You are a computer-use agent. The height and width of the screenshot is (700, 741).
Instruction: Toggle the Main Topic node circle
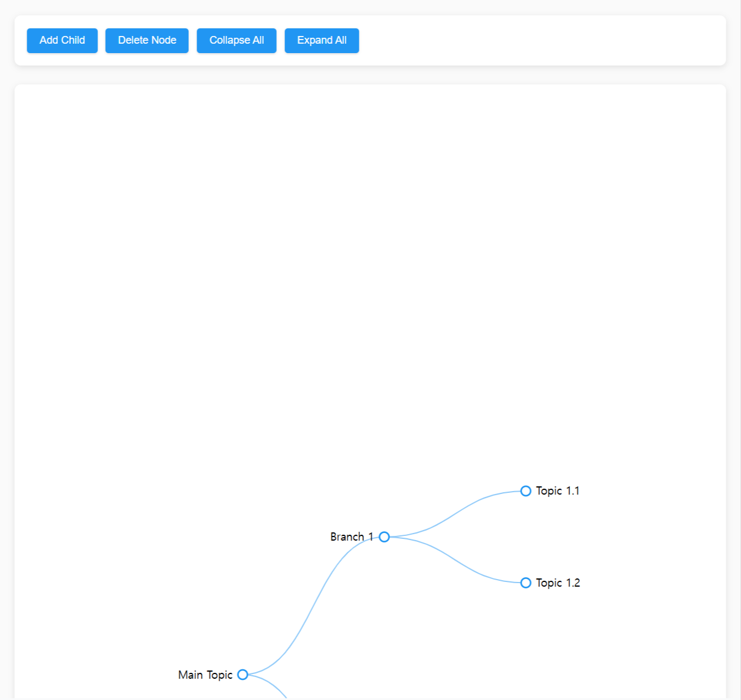(242, 675)
